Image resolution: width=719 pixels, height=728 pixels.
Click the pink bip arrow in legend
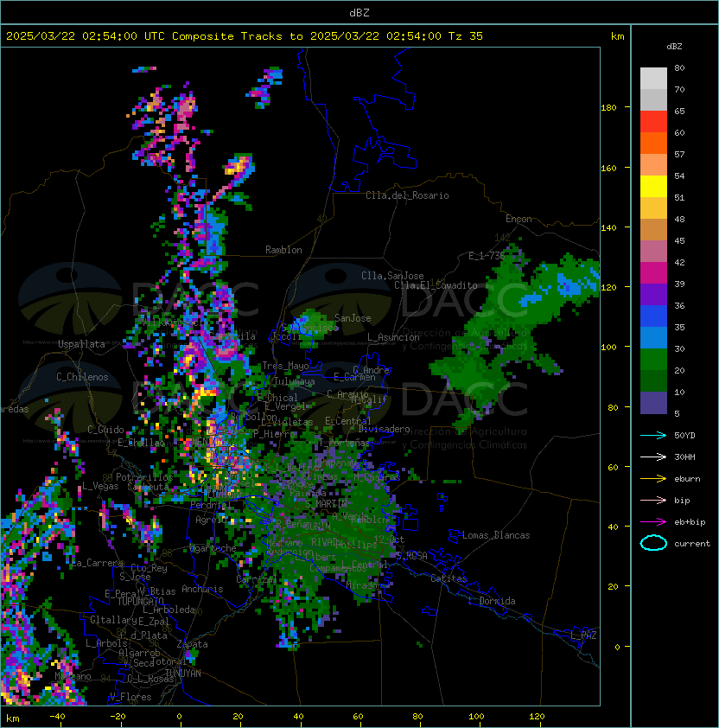653,500
